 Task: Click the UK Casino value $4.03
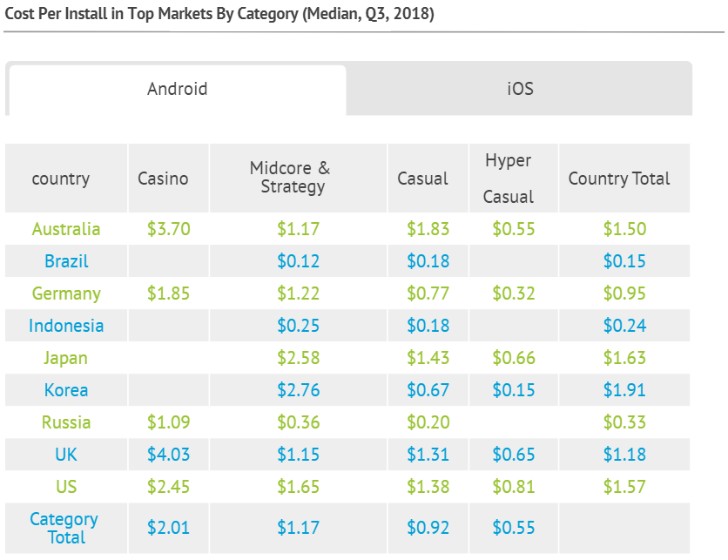(169, 454)
